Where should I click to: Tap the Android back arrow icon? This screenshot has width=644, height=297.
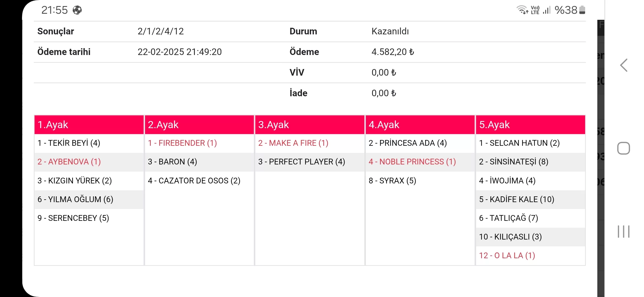[624, 65]
